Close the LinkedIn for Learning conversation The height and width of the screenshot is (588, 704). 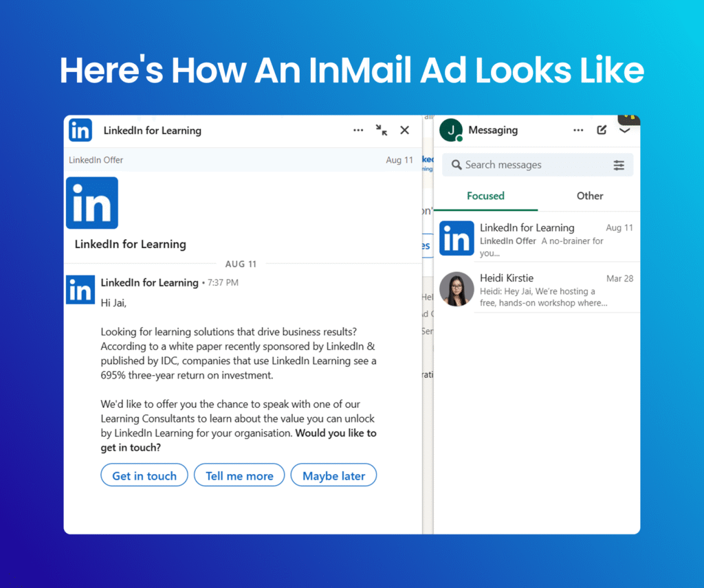tap(404, 131)
